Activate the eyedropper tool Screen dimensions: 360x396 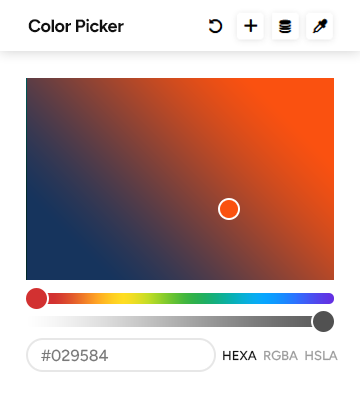click(x=319, y=26)
